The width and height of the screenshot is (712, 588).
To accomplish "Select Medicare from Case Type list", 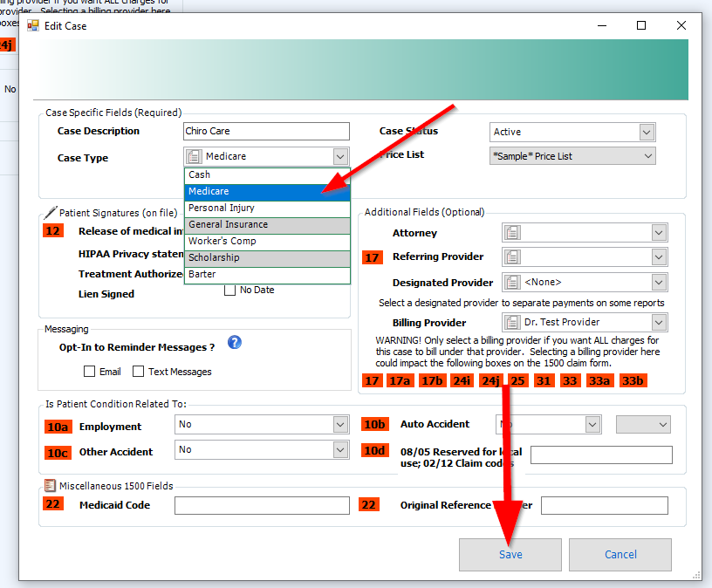I will [268, 192].
